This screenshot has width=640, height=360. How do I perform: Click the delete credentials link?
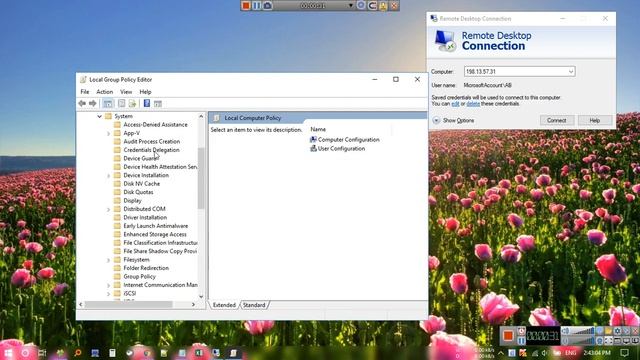[473, 104]
